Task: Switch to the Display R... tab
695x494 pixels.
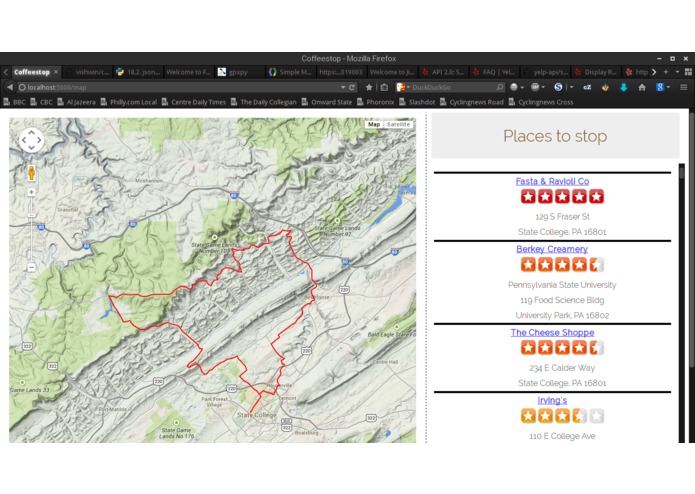Action: click(x=596, y=72)
